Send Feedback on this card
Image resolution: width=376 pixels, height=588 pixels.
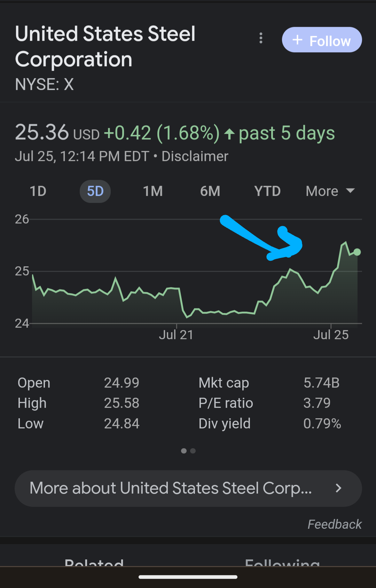[x=335, y=524]
